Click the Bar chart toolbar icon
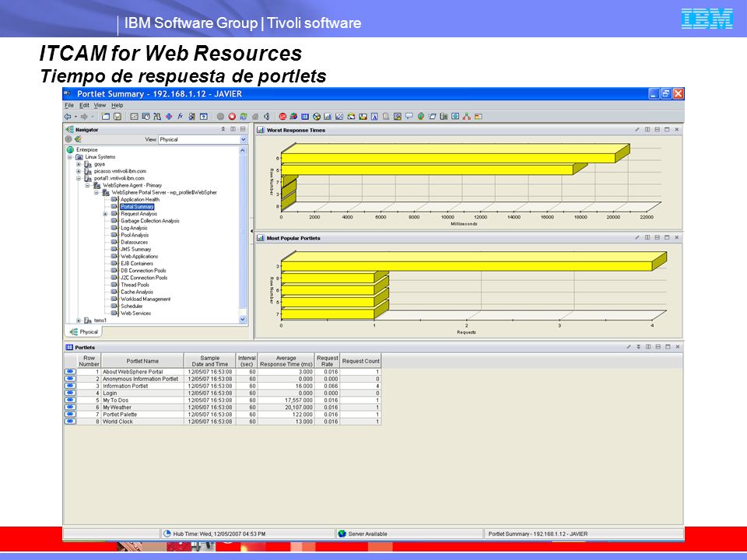Viewport: 747px width, 560px height. [x=328, y=117]
